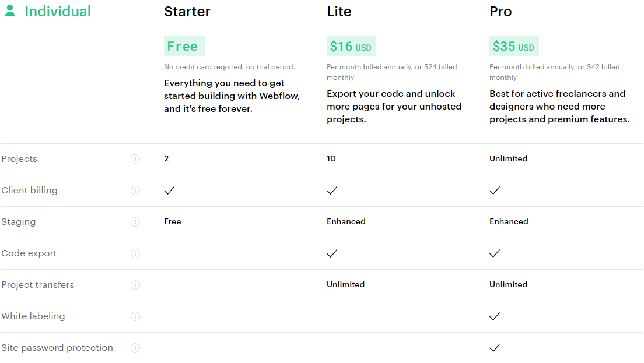The image size is (644, 363).
Task: Click the Pro Site password protection checkmark
Action: pyautogui.click(x=495, y=348)
